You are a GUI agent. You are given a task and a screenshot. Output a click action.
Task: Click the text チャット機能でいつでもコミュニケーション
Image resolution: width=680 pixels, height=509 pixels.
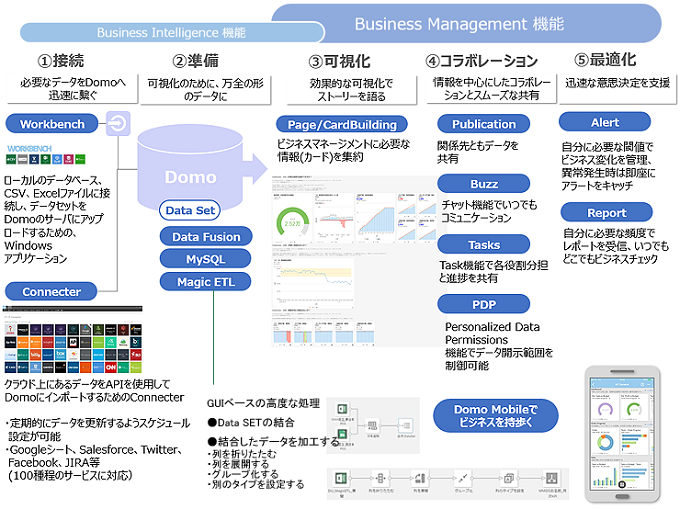489,211
